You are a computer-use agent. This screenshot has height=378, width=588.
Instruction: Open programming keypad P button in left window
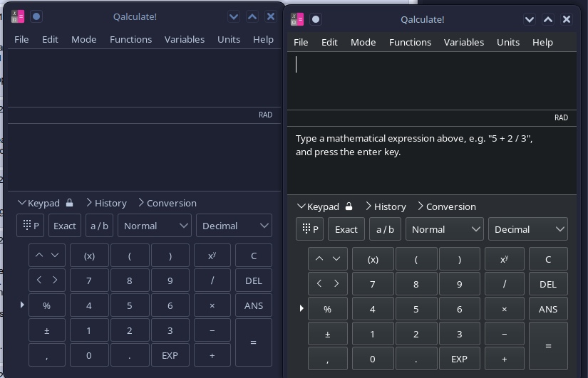[31, 226]
